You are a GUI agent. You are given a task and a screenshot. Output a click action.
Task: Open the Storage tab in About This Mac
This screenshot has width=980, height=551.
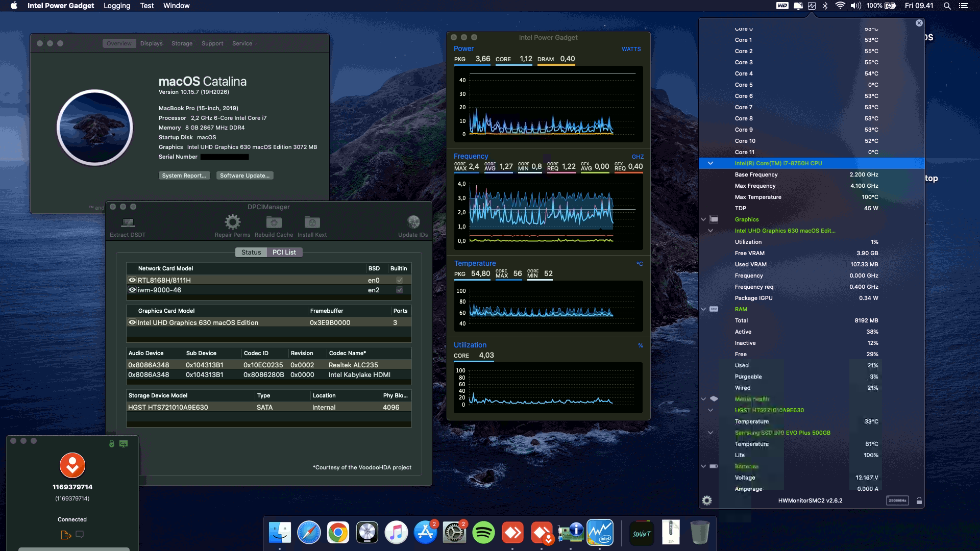(182, 43)
